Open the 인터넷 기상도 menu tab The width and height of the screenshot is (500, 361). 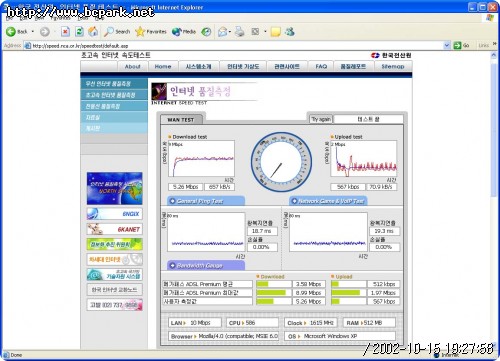pyautogui.click(x=243, y=66)
